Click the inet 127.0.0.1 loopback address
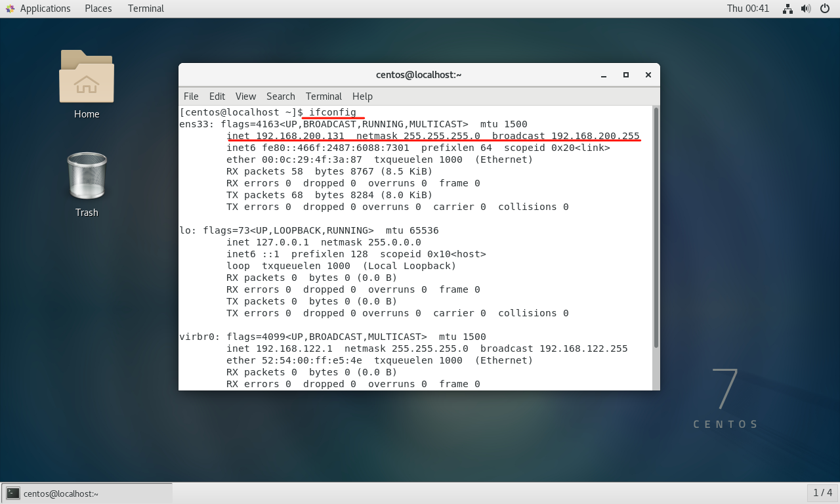This screenshot has width=840, height=504. tap(268, 242)
